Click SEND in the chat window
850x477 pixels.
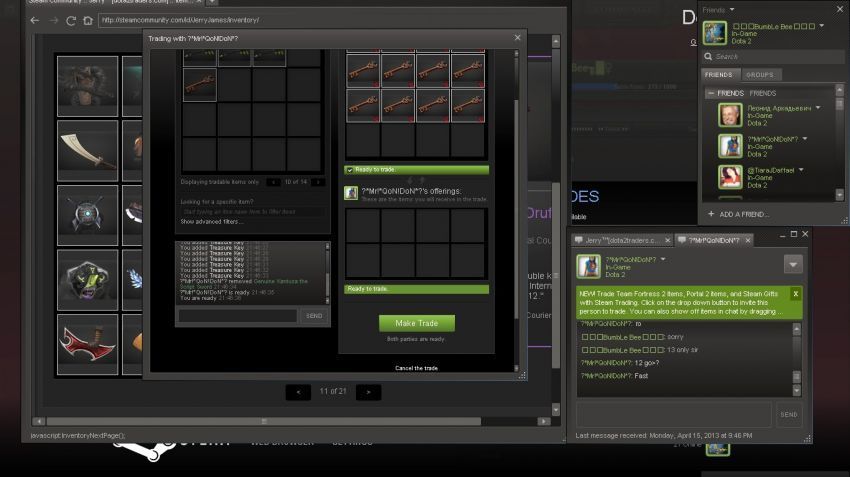click(789, 415)
